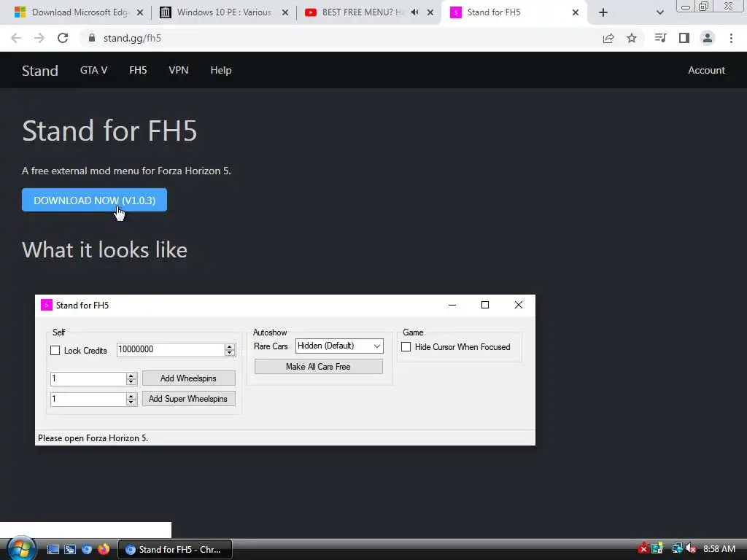The height and width of the screenshot is (560, 747).
Task: Click the network tray icon
Action: point(677,549)
